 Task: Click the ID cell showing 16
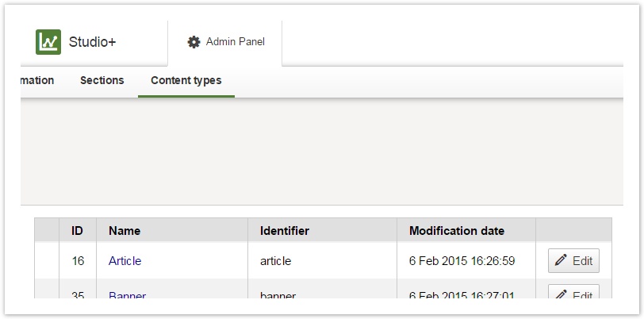coord(78,261)
